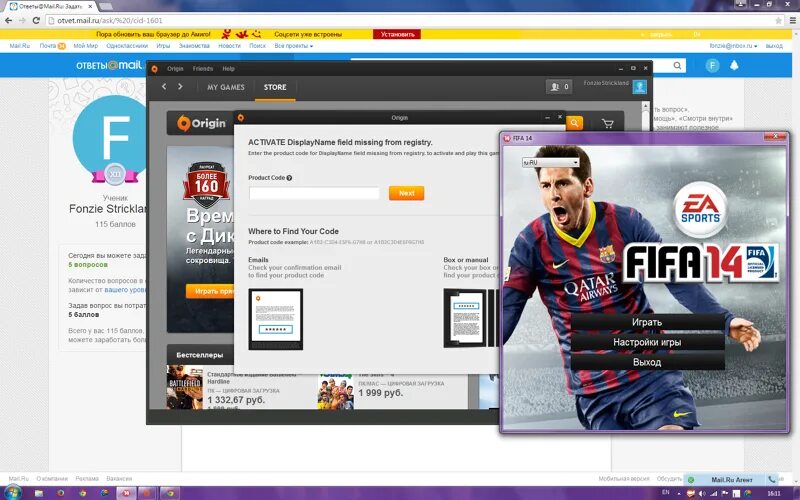Open the ru-RU language dropdown in FIFA launcher
Image resolution: width=800 pixels, height=500 pixels.
[550, 162]
